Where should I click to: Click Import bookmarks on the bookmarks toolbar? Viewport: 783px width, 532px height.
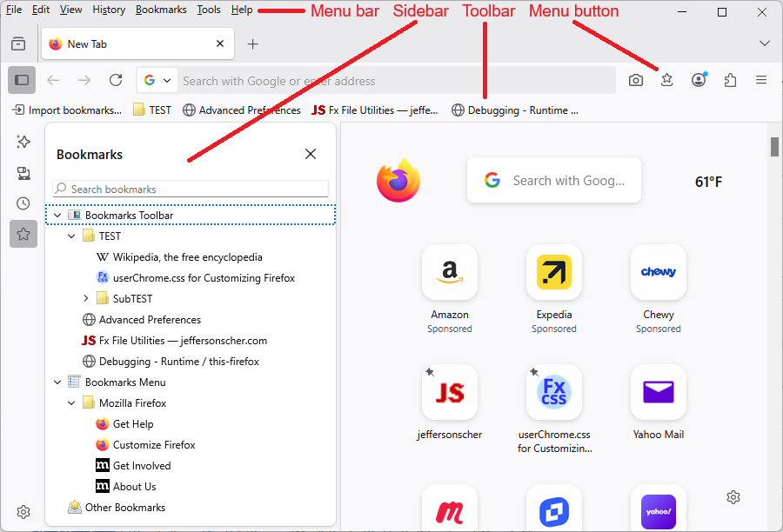(67, 110)
